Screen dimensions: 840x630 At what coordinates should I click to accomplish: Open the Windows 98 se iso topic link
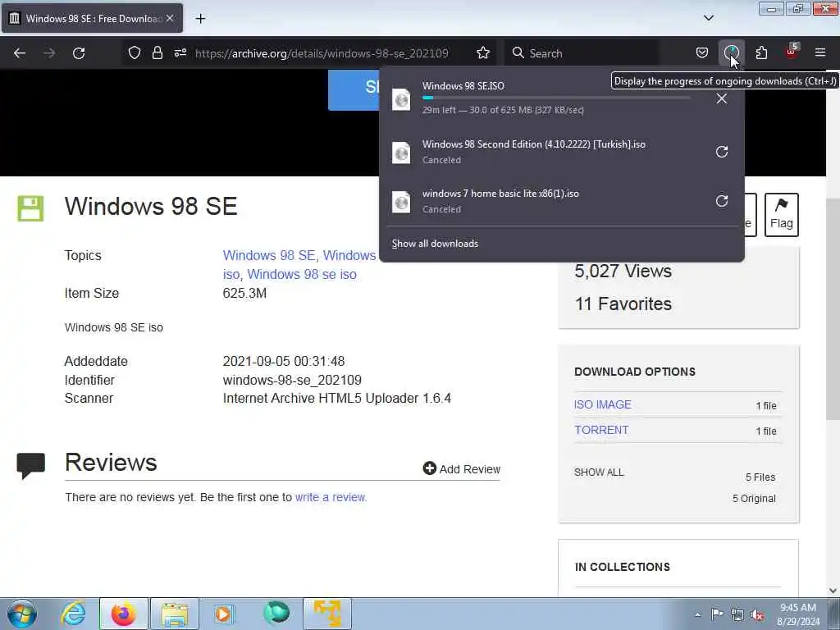click(302, 274)
